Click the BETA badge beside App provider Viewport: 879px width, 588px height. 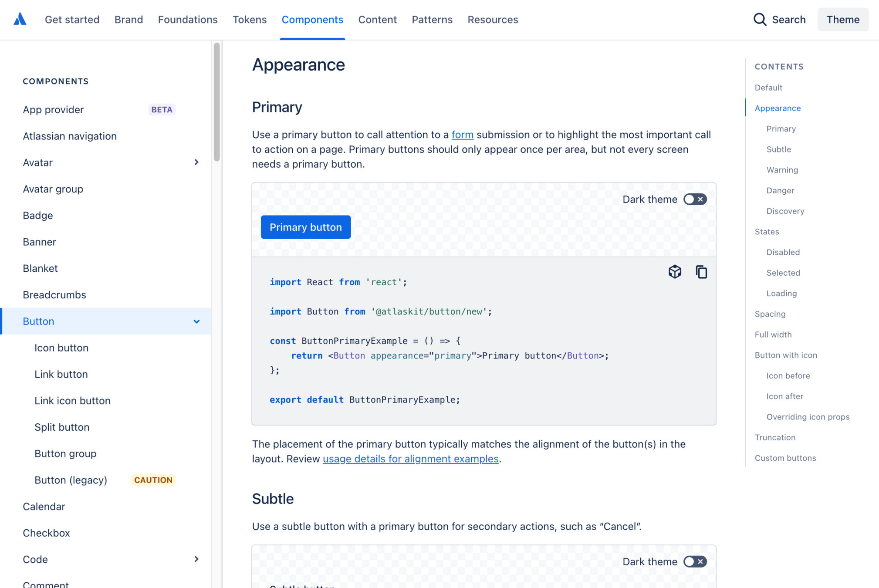(x=162, y=110)
